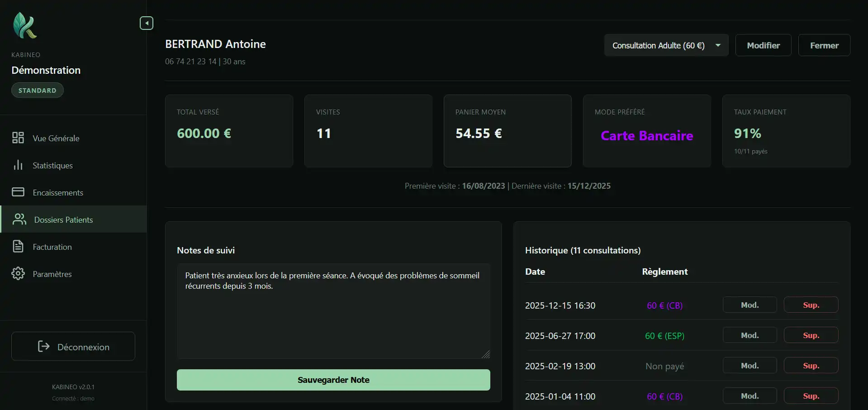
Task: Open the Statistiques menu item
Action: pos(52,166)
